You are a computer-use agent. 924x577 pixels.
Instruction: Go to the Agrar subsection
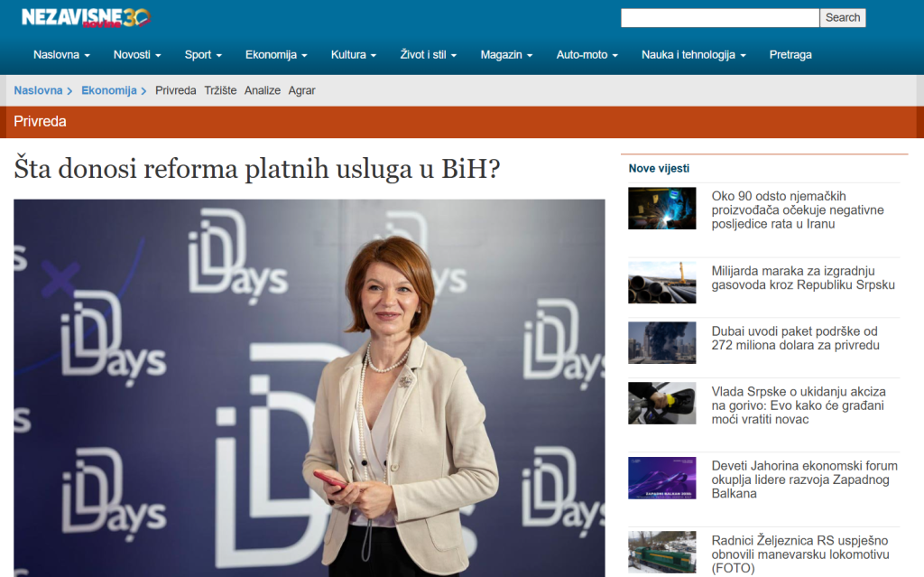pyautogui.click(x=301, y=90)
